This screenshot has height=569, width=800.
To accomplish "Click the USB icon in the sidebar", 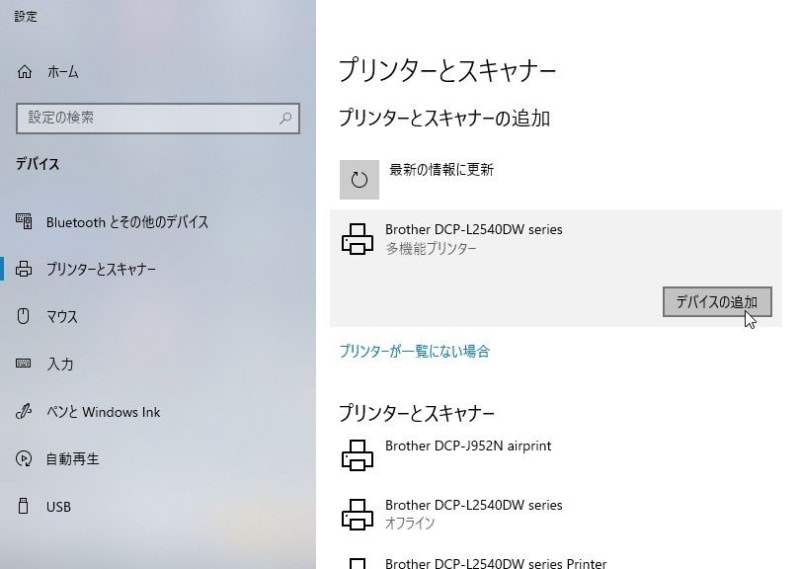I will point(26,507).
